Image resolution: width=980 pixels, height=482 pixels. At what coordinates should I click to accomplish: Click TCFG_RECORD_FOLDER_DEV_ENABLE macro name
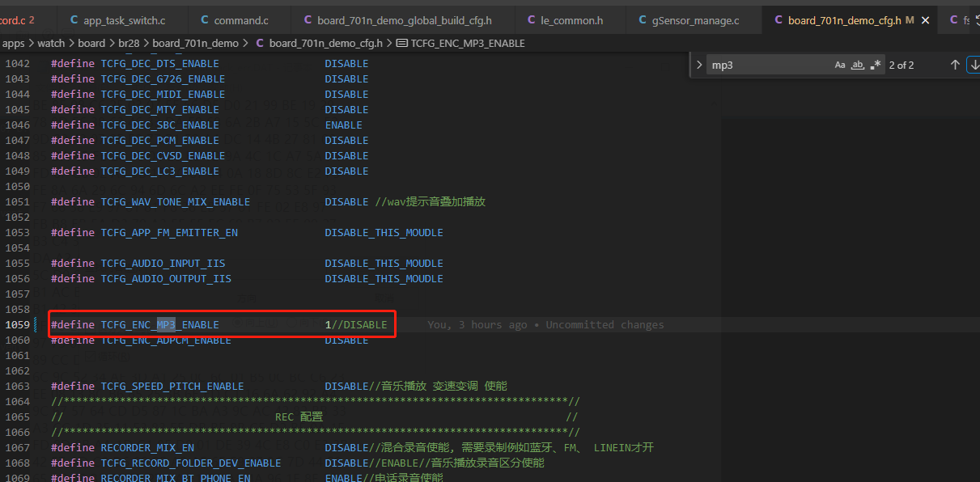pos(191,463)
